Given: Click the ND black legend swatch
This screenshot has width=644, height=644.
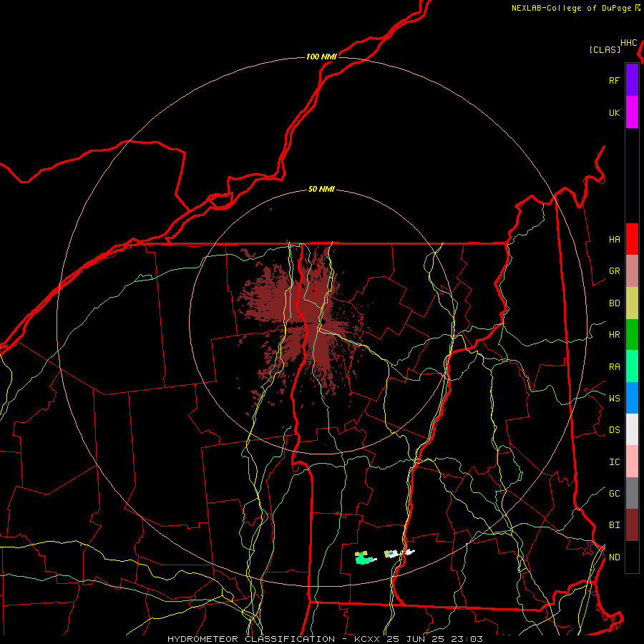Looking at the screenshot, I should (632, 557).
